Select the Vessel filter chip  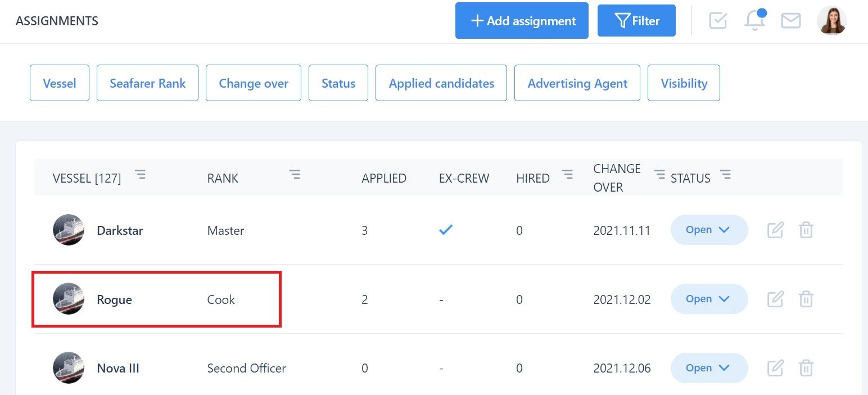(60, 83)
